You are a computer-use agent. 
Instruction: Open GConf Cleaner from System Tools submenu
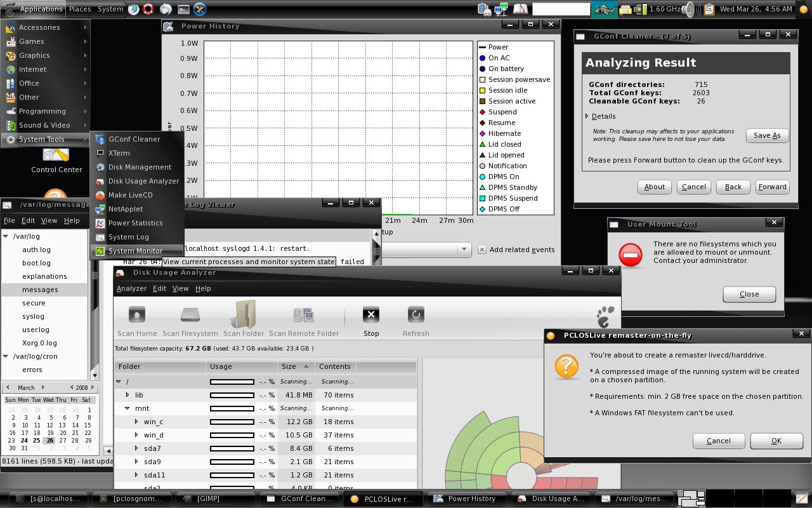[x=137, y=139]
